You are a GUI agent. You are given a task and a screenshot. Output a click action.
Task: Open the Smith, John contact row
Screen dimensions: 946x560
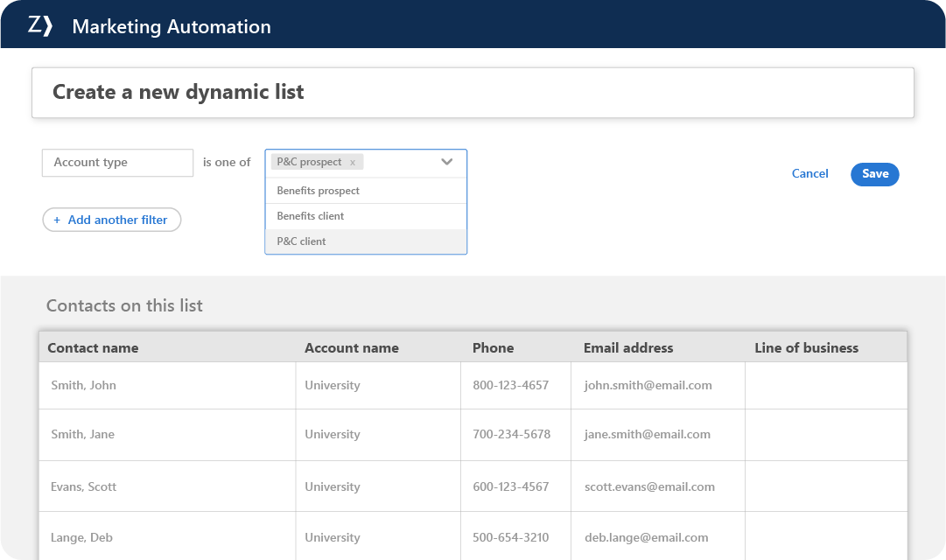tap(83, 385)
